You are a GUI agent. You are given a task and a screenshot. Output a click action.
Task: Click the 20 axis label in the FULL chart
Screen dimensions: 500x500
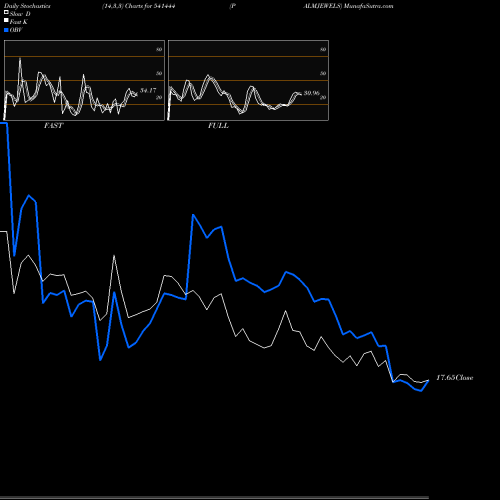pyautogui.click(x=323, y=97)
